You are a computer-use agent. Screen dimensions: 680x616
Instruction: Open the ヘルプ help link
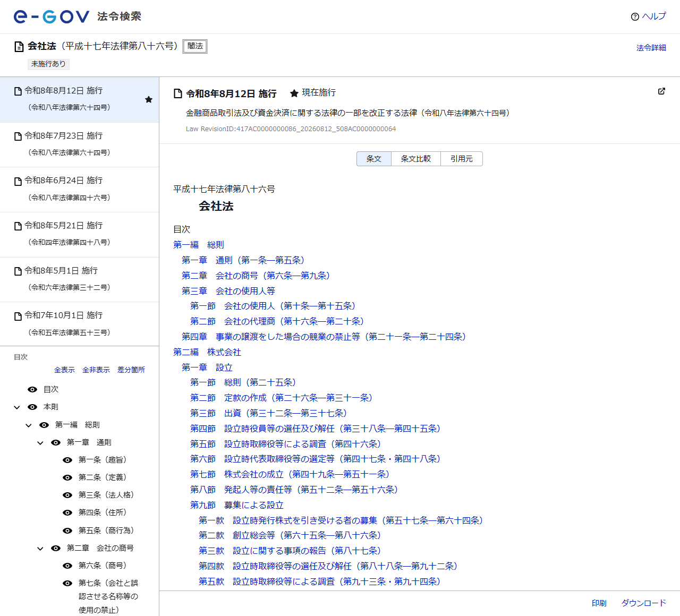[648, 16]
